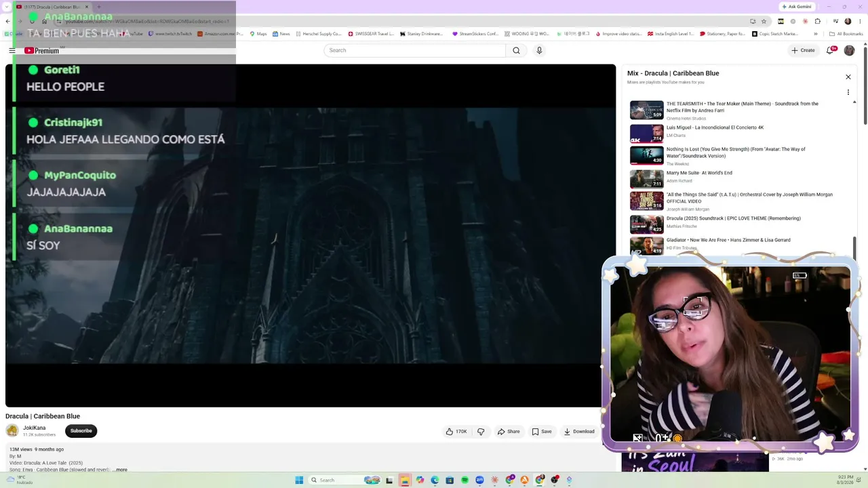
Task: Open YouTube notifications bell
Action: [829, 50]
